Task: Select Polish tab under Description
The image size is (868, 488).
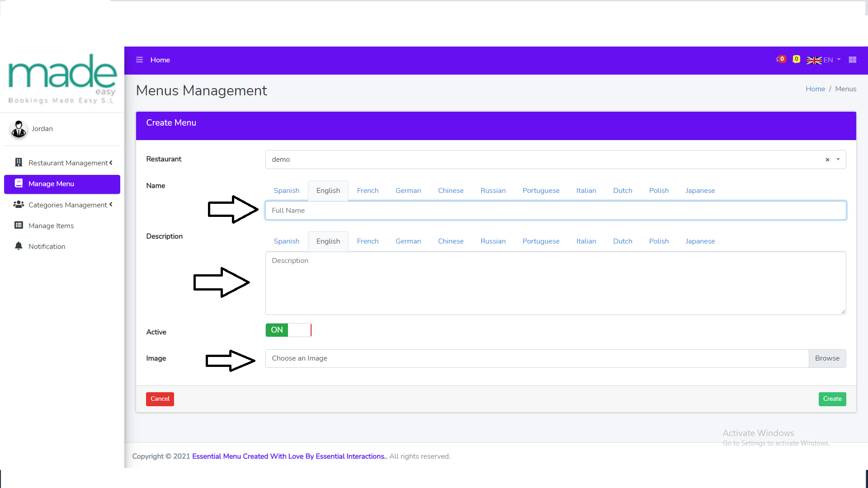Action: [659, 241]
